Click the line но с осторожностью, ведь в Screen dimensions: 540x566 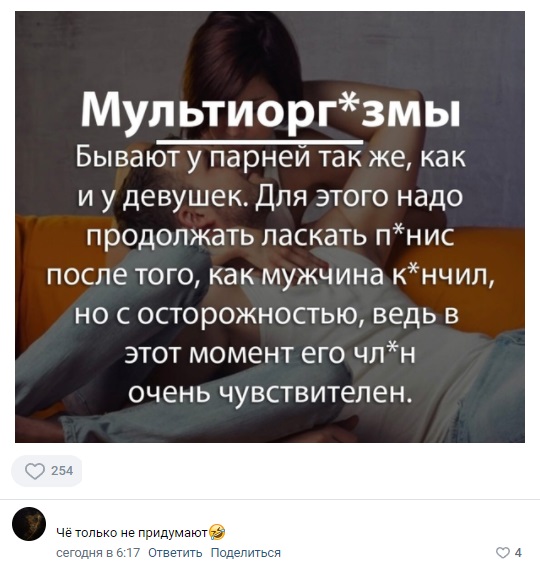pyautogui.click(x=267, y=314)
